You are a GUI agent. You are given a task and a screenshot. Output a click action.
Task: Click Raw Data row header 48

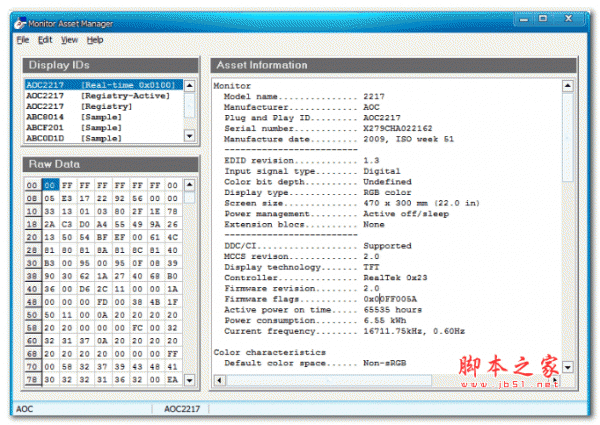[x=32, y=302]
